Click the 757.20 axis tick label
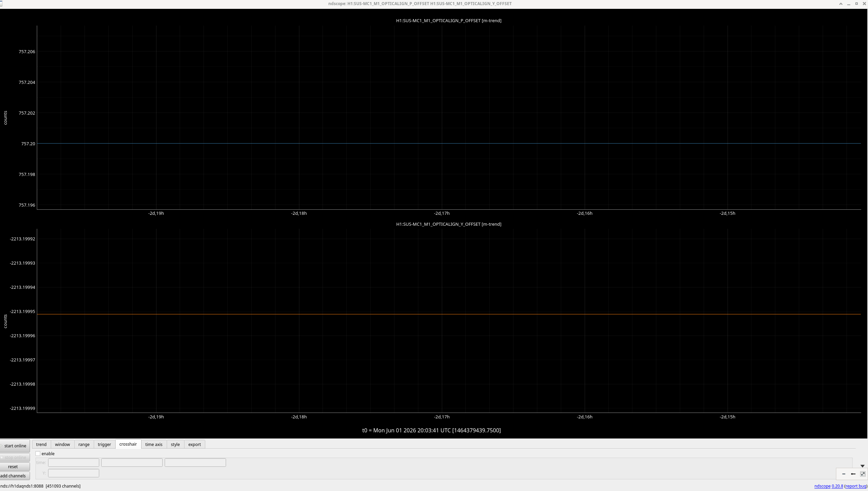The width and height of the screenshot is (868, 491). click(28, 144)
